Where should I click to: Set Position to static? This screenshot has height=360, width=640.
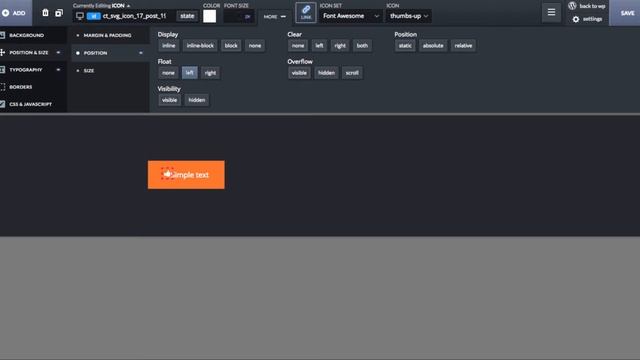pos(405,46)
